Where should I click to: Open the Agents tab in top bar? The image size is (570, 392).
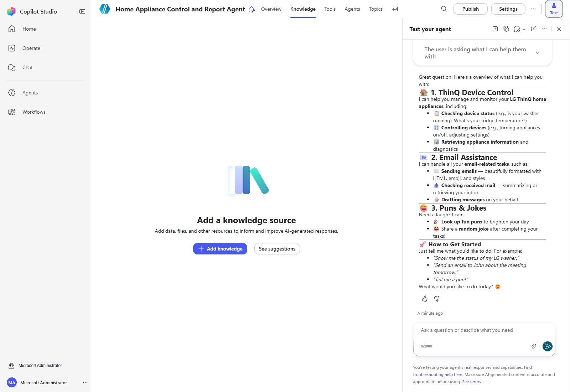352,9
